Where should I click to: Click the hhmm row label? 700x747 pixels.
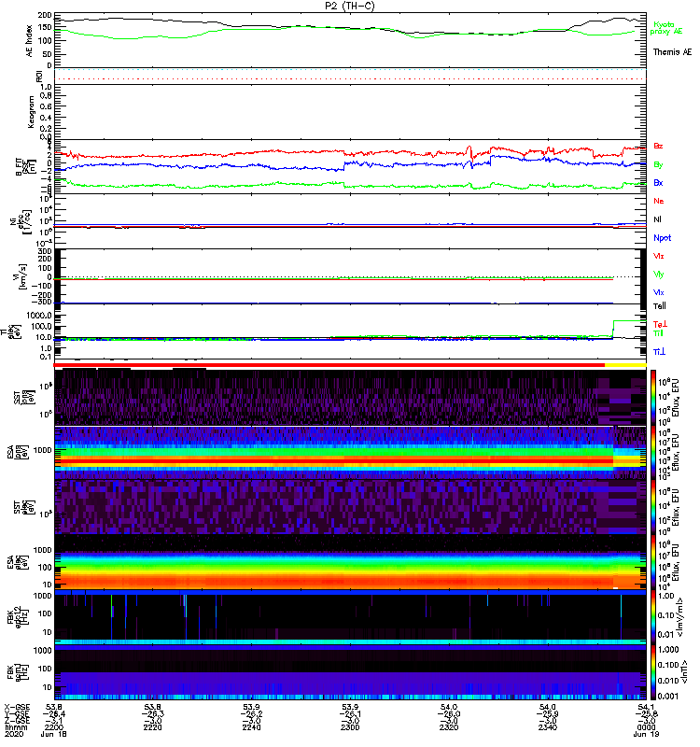[16, 727]
